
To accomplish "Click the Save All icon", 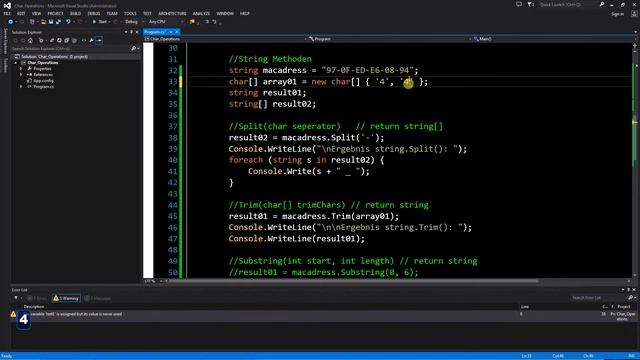I will pos(58,22).
